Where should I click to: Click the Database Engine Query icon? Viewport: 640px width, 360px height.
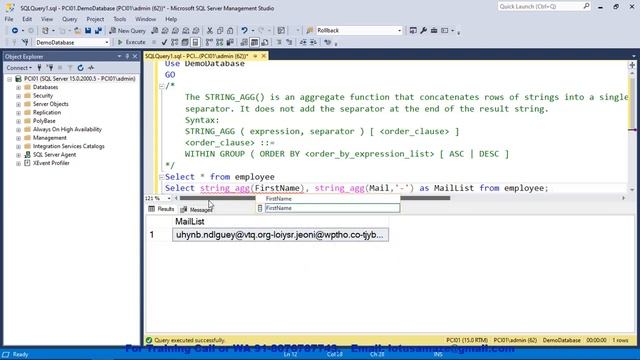point(155,31)
